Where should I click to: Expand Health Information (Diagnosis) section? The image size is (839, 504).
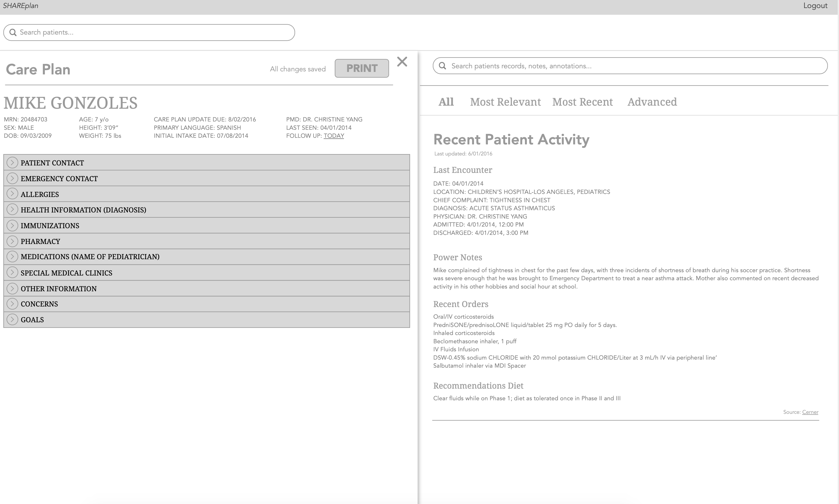pos(12,210)
